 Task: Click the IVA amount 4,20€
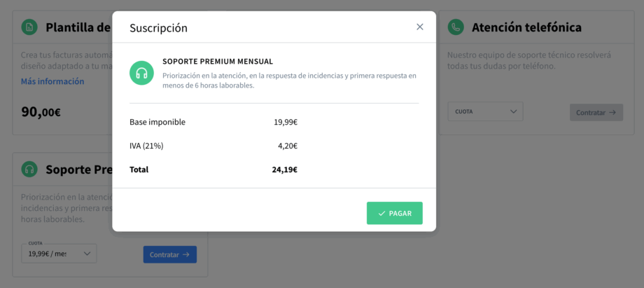point(287,146)
